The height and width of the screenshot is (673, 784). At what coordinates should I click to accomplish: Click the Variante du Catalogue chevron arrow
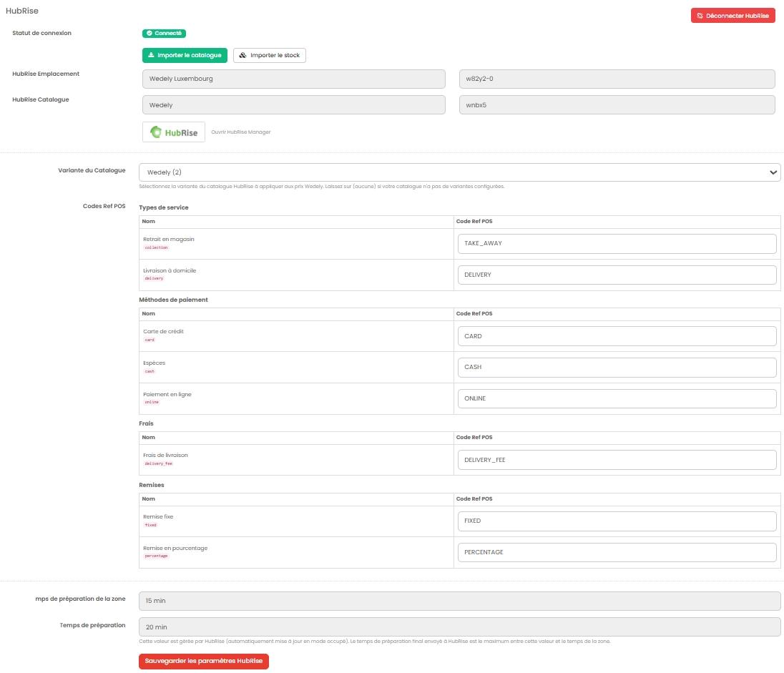(x=773, y=172)
